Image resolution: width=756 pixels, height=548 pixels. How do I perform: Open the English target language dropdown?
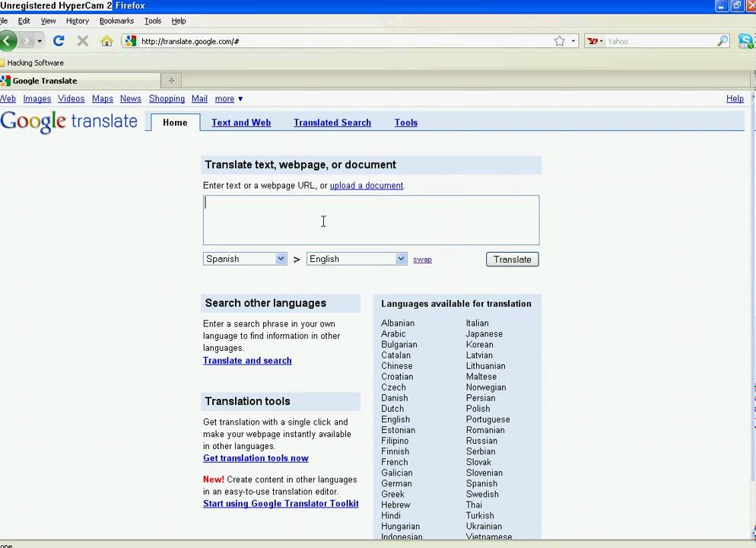357,259
